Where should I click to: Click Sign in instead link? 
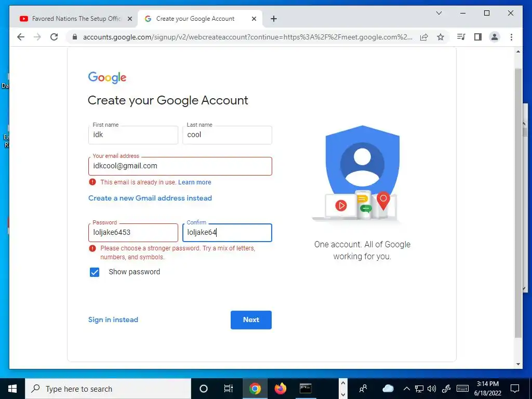point(113,320)
